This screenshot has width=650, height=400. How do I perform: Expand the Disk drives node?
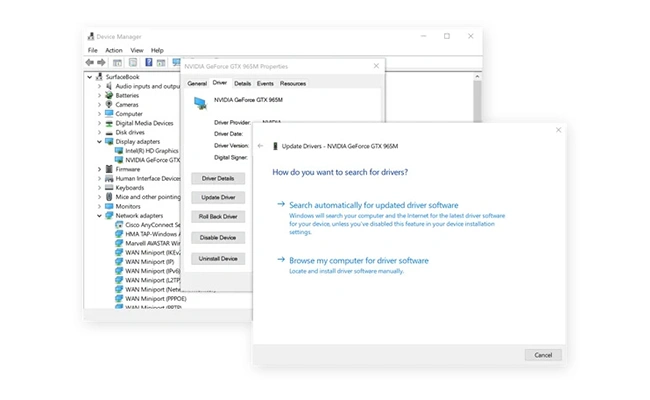pyautogui.click(x=99, y=132)
